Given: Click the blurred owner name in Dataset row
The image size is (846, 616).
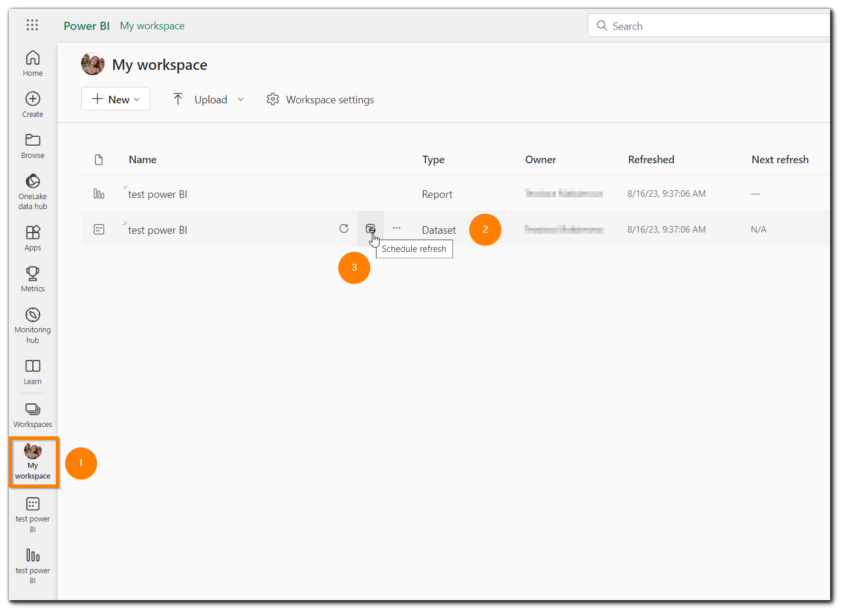Looking at the screenshot, I should tap(564, 229).
